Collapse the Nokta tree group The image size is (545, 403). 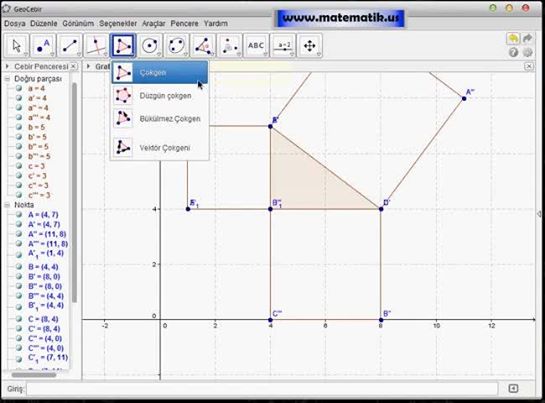[x=7, y=205]
